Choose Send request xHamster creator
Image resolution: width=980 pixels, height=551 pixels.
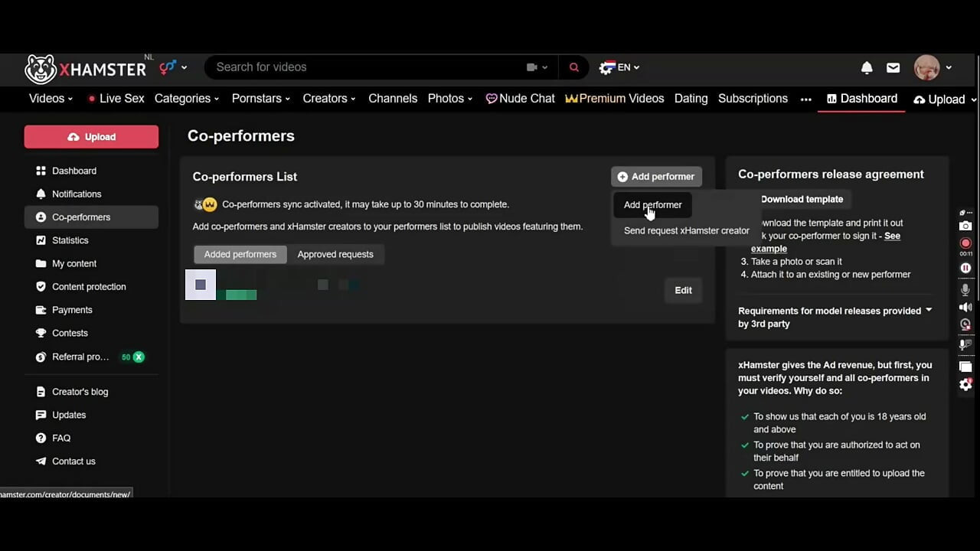[687, 230]
